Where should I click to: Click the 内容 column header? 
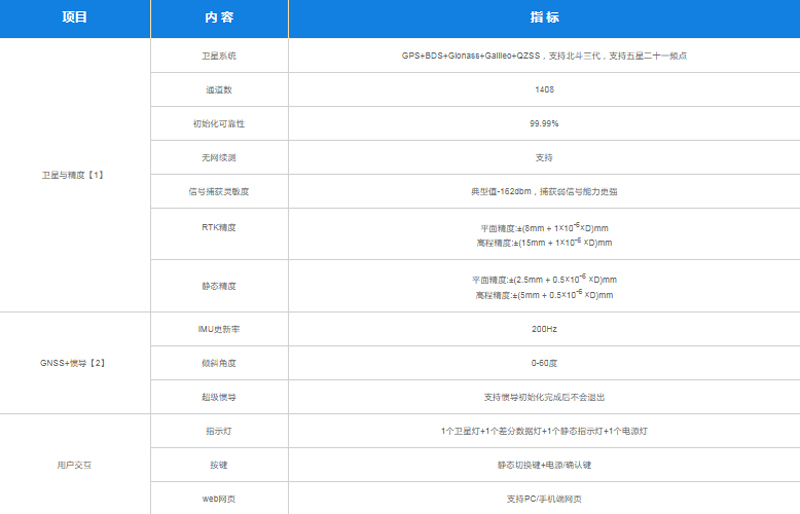[x=218, y=18]
